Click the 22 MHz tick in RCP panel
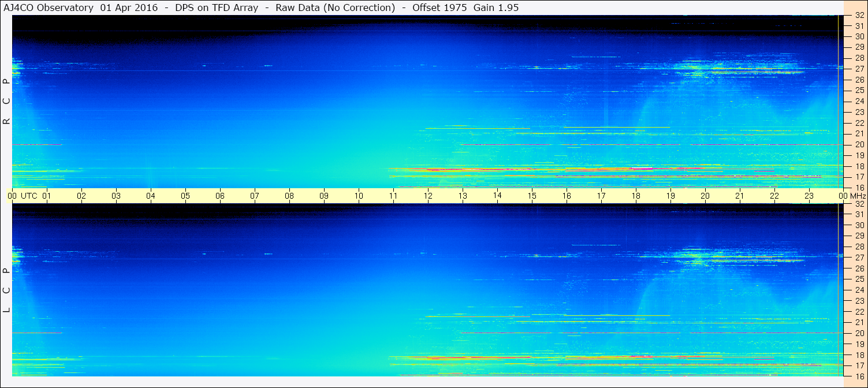 pos(859,123)
